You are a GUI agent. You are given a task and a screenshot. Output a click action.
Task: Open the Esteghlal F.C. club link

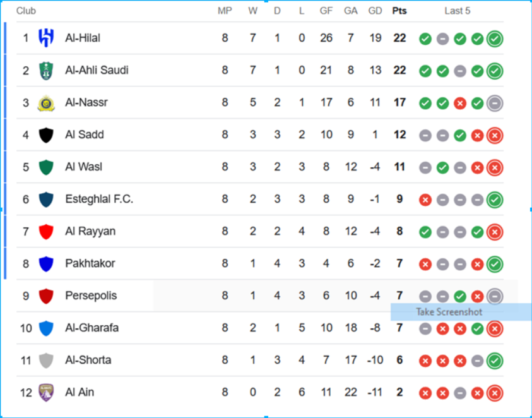[99, 199]
